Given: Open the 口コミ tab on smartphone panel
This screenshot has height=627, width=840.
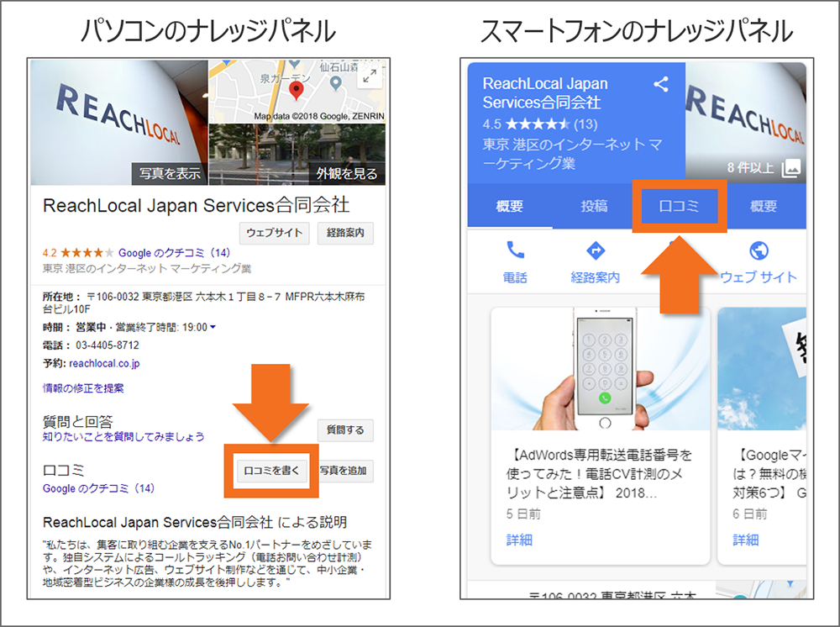Looking at the screenshot, I should (679, 206).
